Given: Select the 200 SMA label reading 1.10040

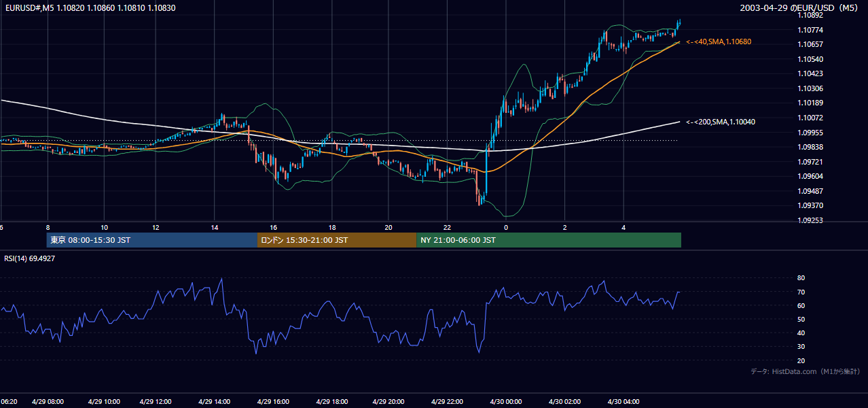Looking at the screenshot, I should click(721, 122).
